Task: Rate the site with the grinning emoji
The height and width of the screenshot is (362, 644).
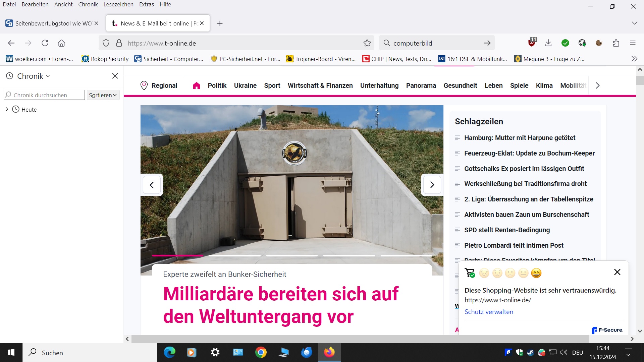Action: (536, 273)
